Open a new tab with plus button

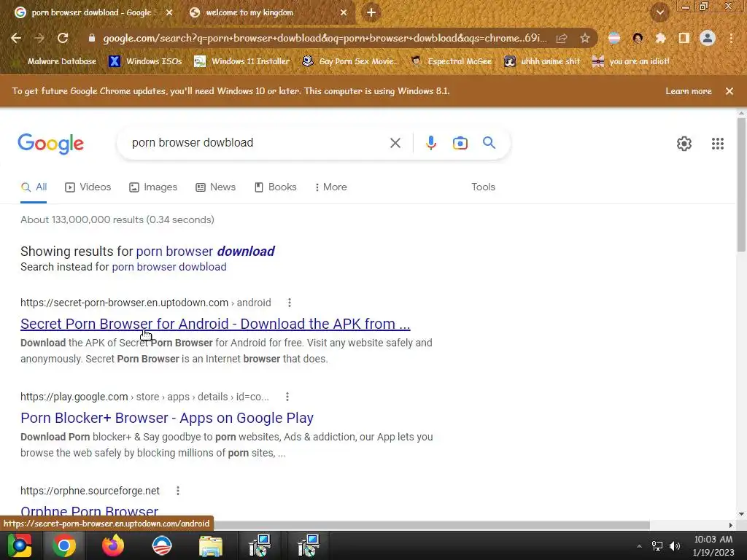[x=371, y=12]
